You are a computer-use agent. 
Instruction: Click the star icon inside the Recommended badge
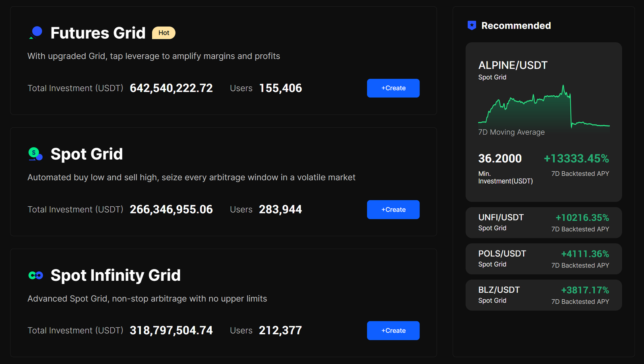click(x=471, y=25)
